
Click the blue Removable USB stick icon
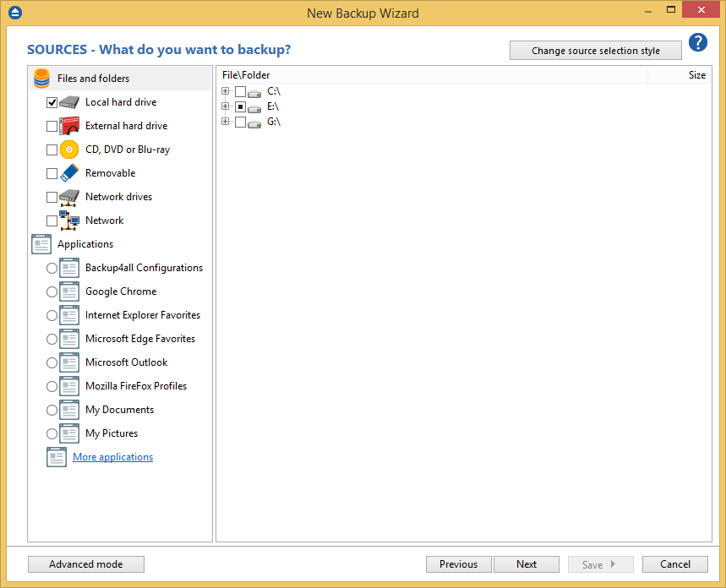tap(69, 173)
